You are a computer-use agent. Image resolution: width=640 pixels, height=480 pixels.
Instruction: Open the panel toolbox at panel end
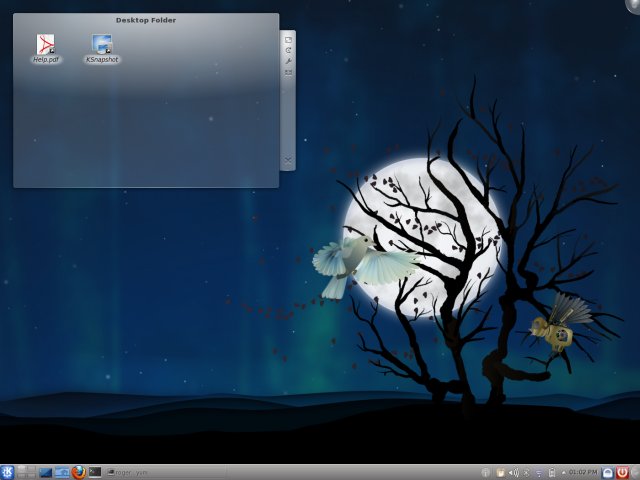[635, 473]
